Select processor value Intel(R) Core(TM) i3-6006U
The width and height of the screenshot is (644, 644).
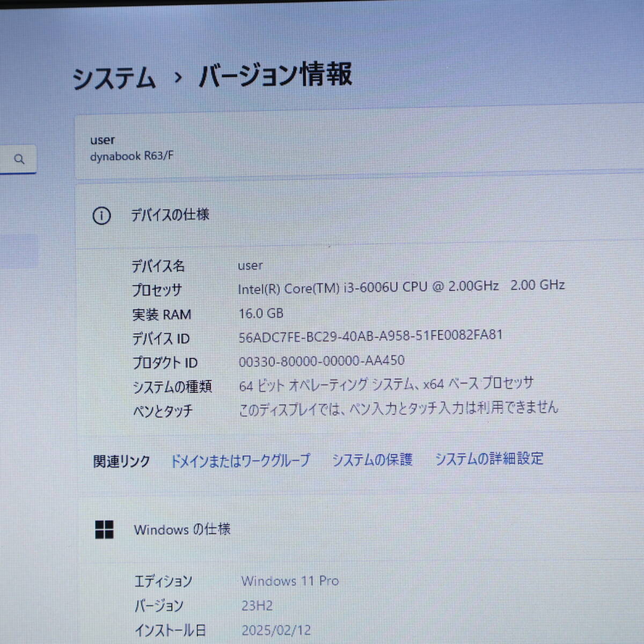[x=401, y=287]
